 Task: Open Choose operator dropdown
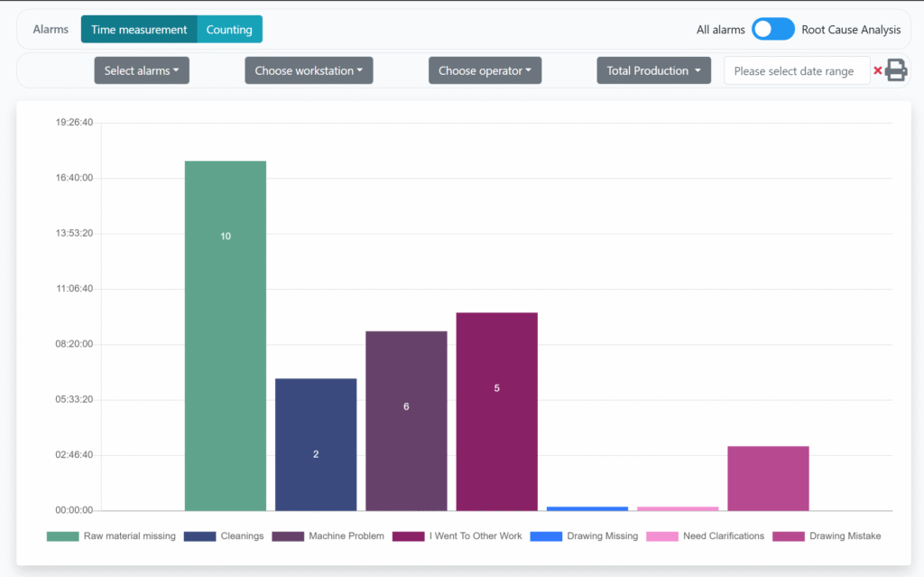coord(485,70)
